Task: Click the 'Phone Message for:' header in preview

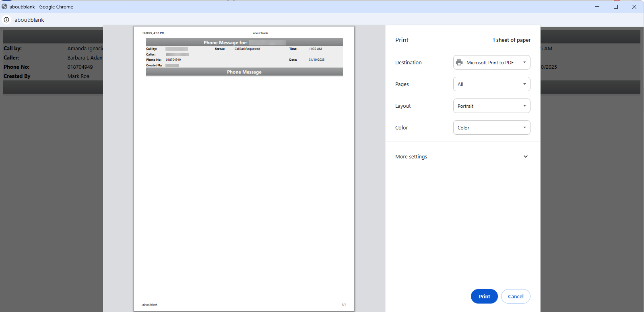Action: click(225, 43)
